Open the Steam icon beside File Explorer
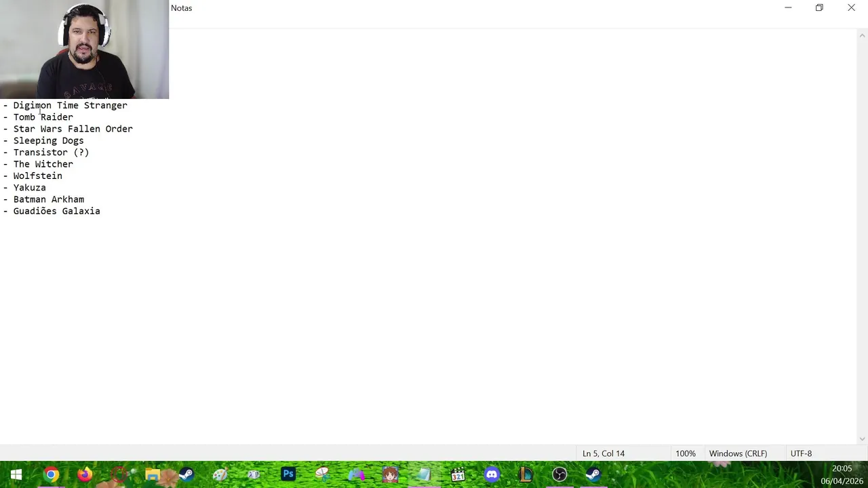The image size is (868, 488). (x=186, y=474)
